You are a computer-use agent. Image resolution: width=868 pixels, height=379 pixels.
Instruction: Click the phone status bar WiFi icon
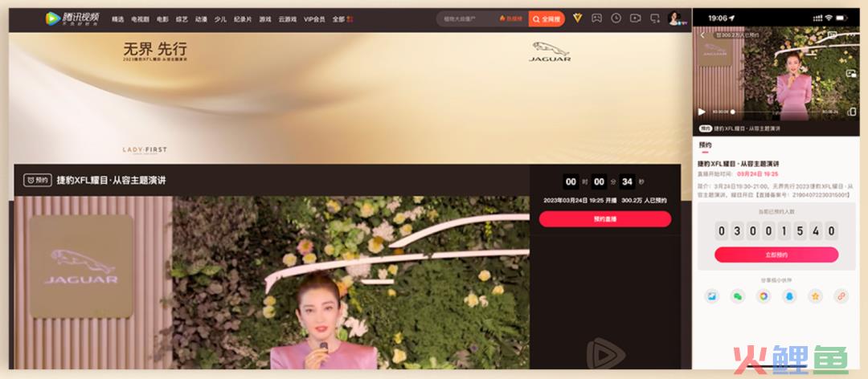pyautogui.click(x=829, y=18)
